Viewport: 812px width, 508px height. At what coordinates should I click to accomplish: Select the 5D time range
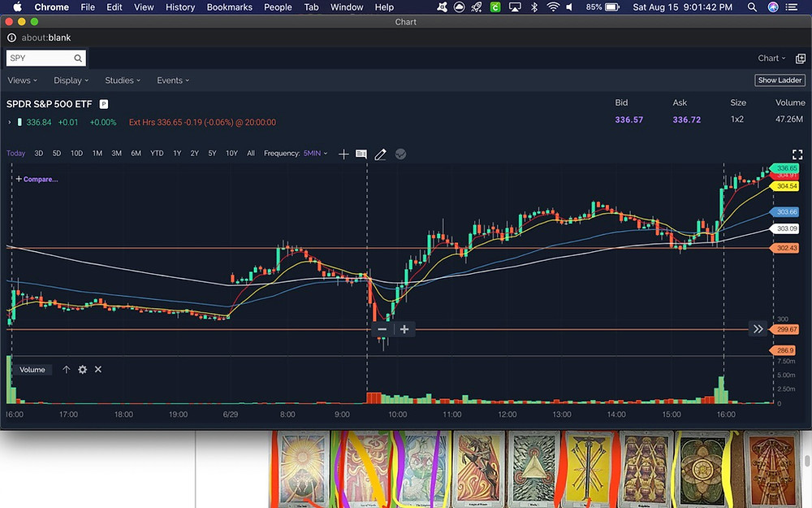tap(57, 154)
